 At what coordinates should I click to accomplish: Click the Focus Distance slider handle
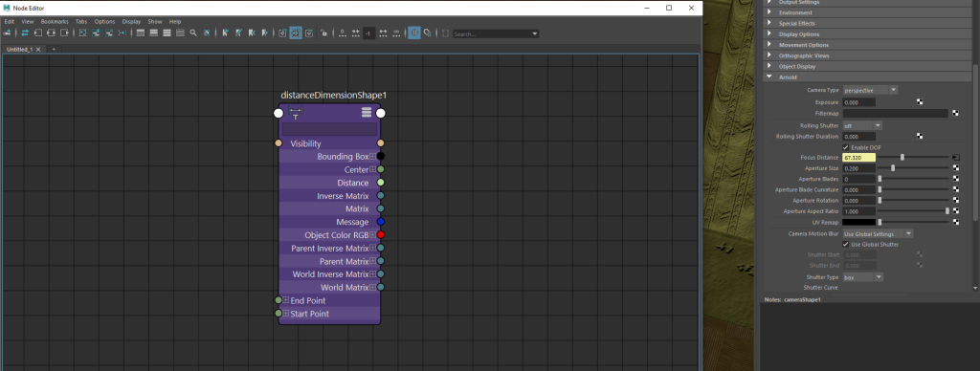pos(902,158)
